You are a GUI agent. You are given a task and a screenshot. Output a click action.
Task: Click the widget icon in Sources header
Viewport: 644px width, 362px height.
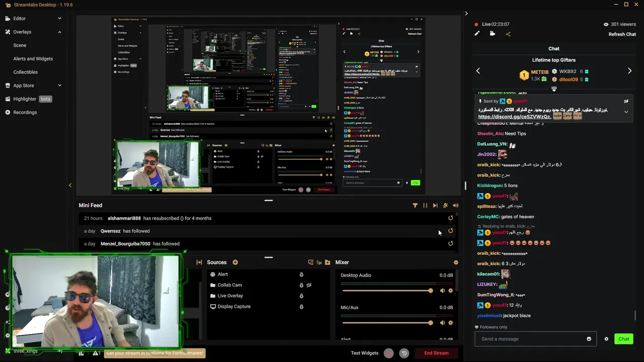310,262
